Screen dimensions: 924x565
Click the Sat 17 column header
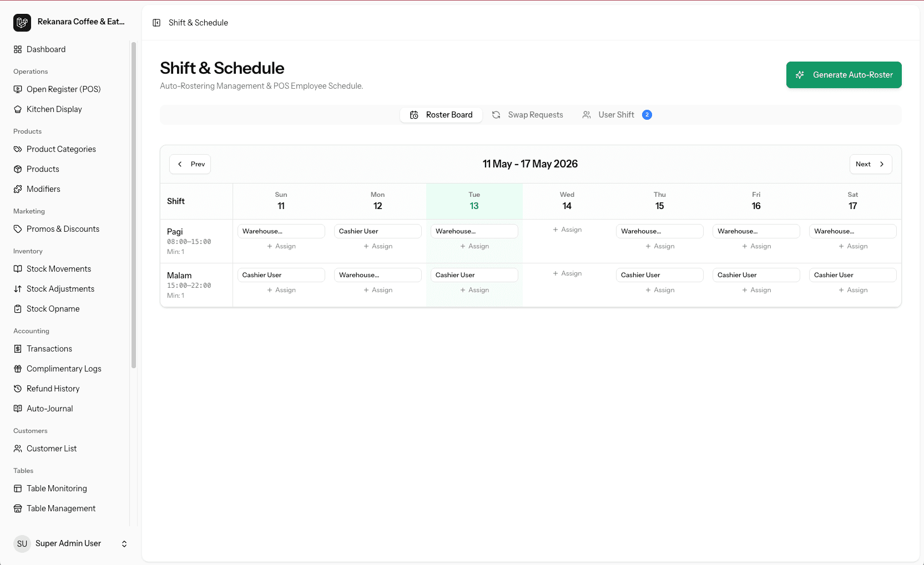point(853,201)
